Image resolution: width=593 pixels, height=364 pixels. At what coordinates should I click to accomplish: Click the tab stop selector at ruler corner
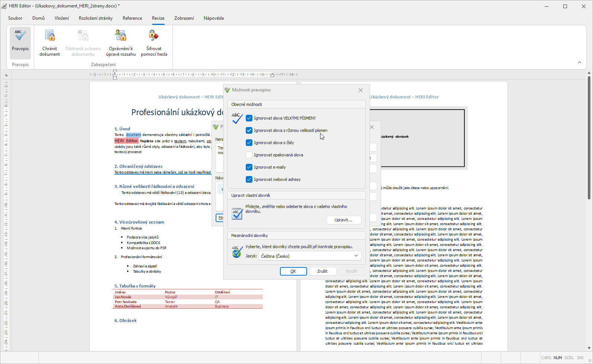click(6, 75)
